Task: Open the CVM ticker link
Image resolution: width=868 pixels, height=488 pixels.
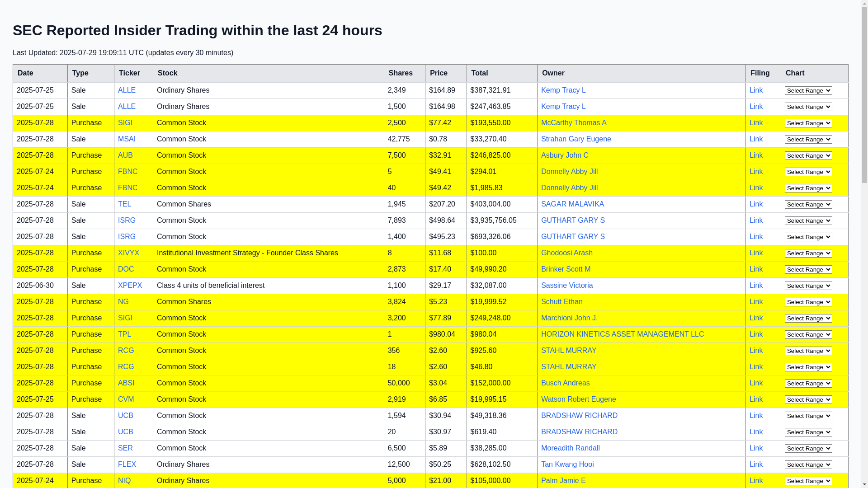Action: pyautogui.click(x=126, y=399)
